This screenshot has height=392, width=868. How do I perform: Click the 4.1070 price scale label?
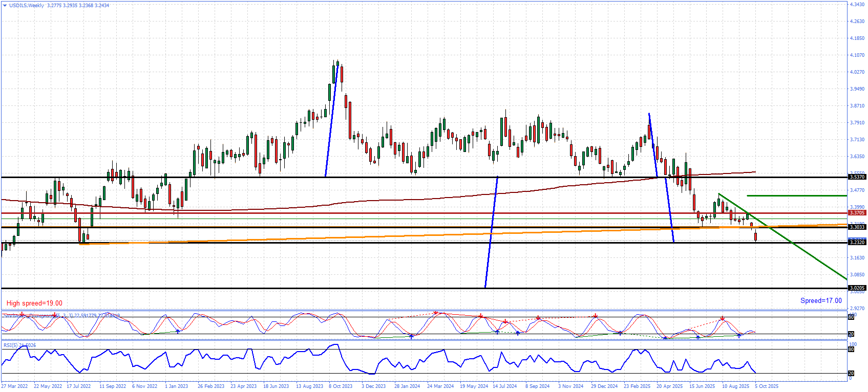tap(857, 55)
